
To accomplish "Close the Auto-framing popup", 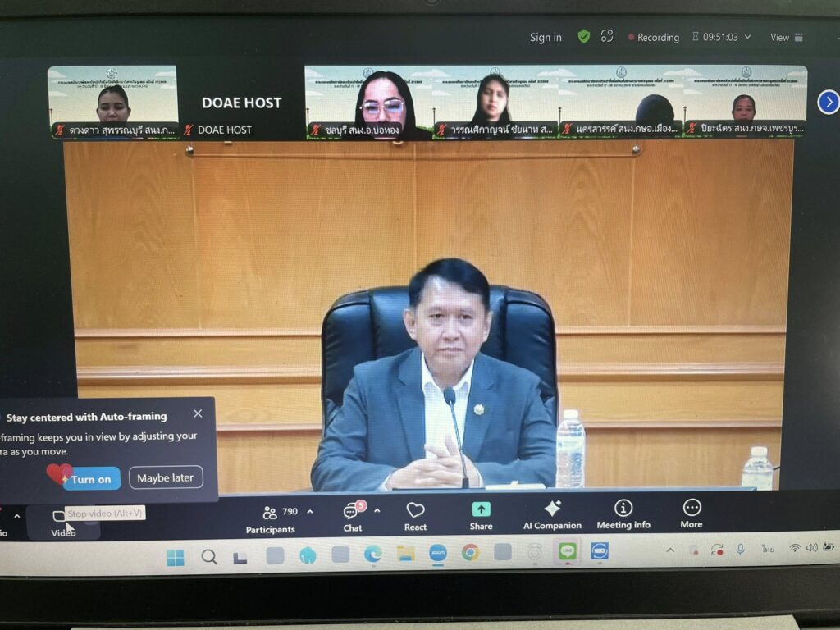I will [x=198, y=414].
